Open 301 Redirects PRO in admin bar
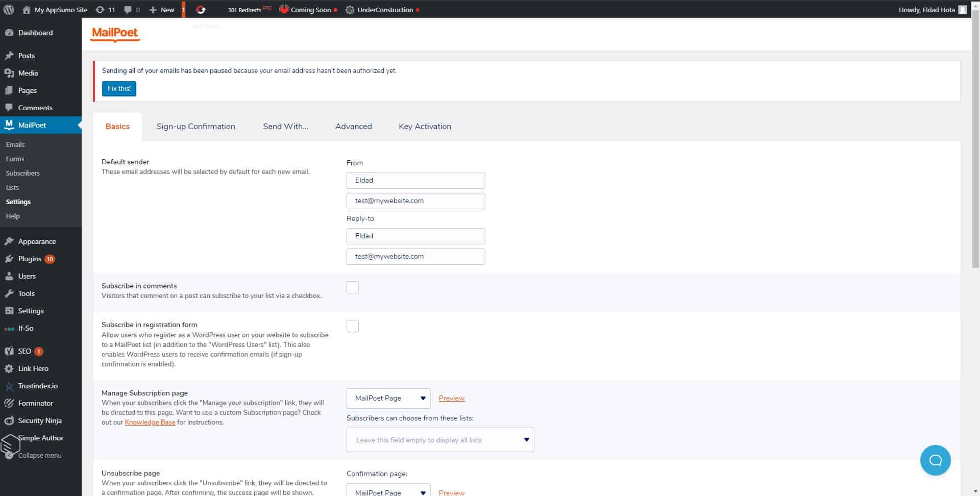Viewport: 980px width, 496px height. point(249,10)
